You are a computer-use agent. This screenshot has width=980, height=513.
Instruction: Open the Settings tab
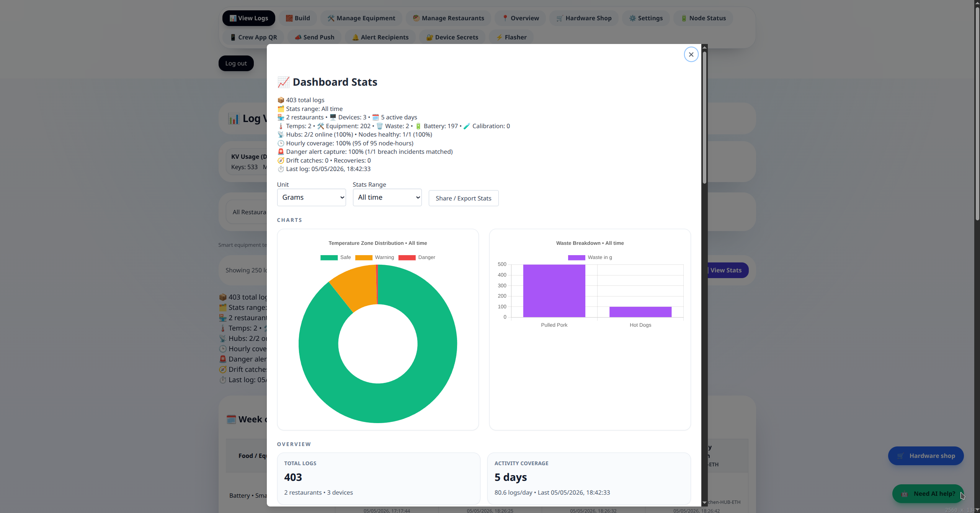[646, 18]
